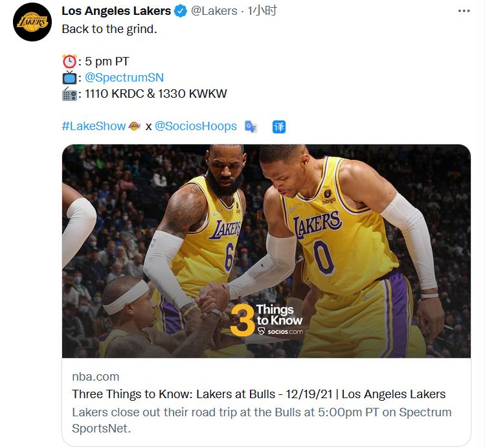Click the @Lakers handle
This screenshot has width=485, height=448.
[214, 11]
